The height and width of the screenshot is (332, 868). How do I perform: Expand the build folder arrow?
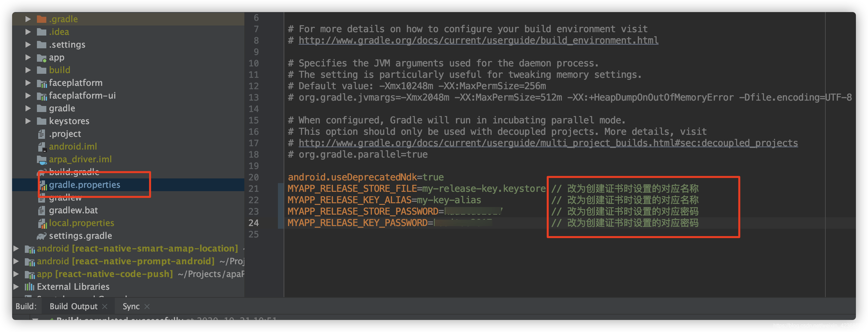(28, 70)
